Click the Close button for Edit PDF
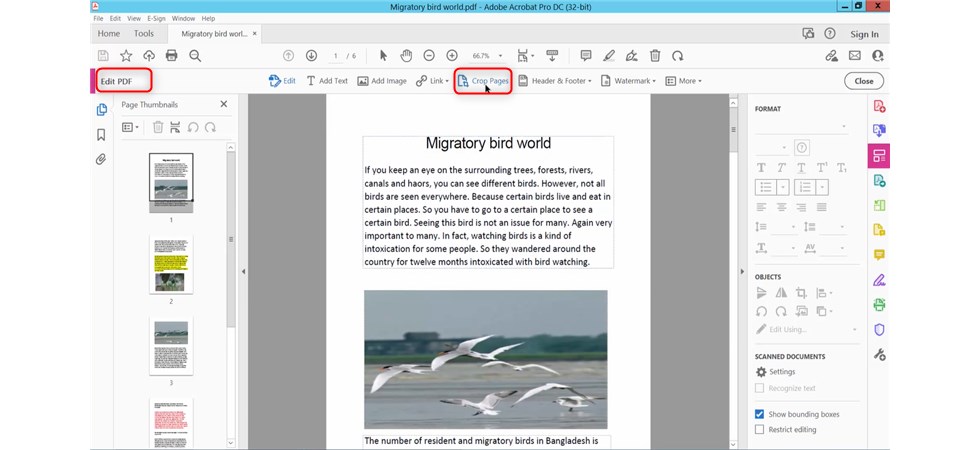The height and width of the screenshot is (450, 980). (864, 81)
